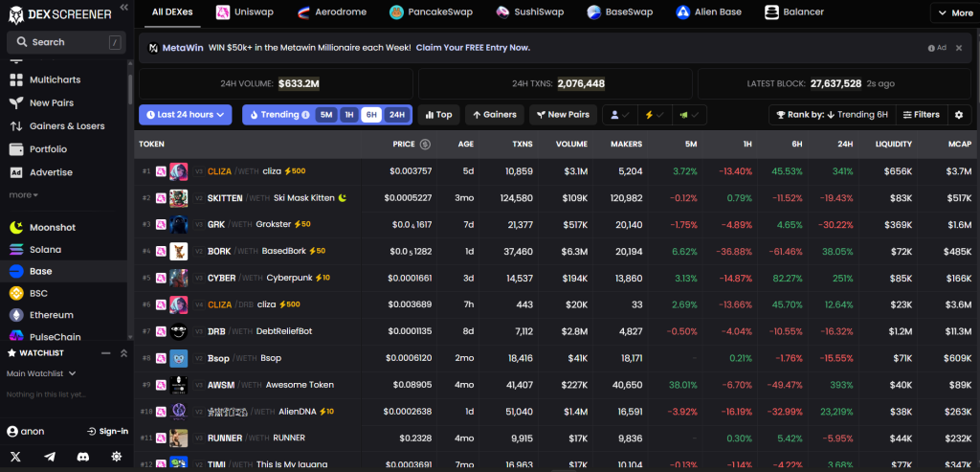Click the price currency toggle icon

[x=425, y=144]
